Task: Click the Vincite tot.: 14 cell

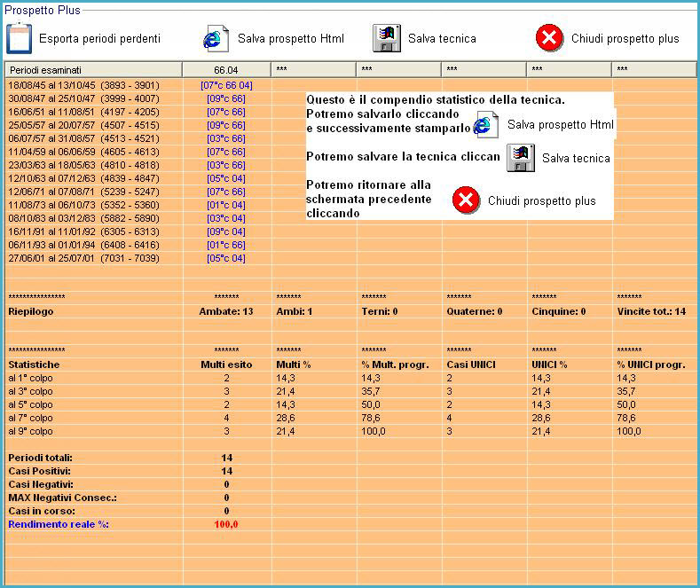Action: click(x=651, y=311)
